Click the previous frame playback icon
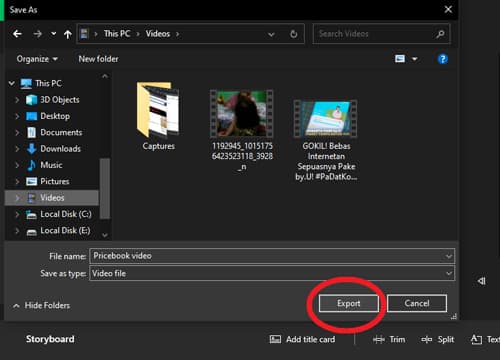This screenshot has height=360, width=500. click(481, 281)
